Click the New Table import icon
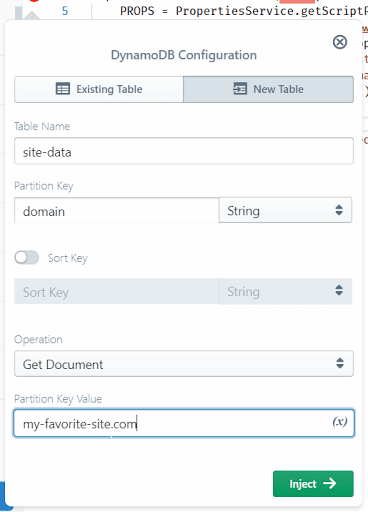This screenshot has height=512, width=368. point(240,89)
